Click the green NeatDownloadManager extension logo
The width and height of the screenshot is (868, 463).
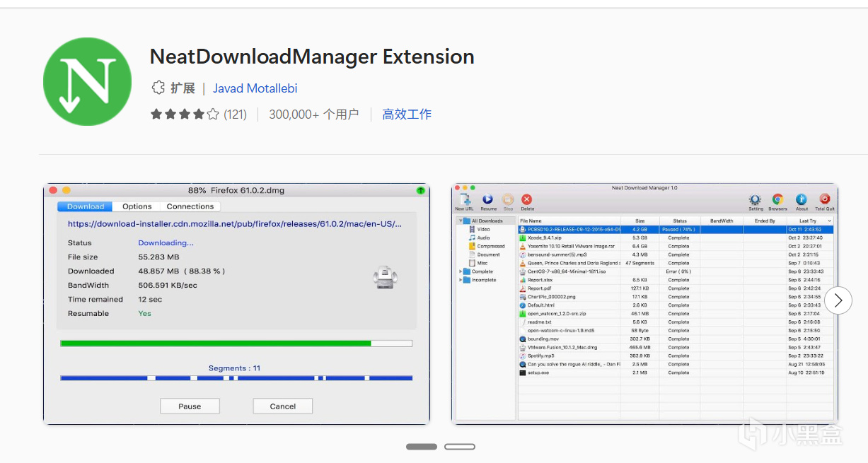click(88, 82)
